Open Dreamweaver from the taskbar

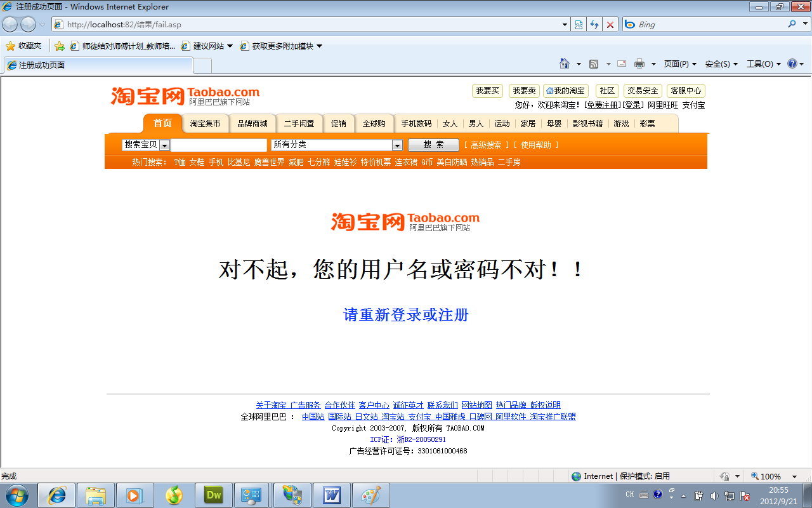click(214, 495)
